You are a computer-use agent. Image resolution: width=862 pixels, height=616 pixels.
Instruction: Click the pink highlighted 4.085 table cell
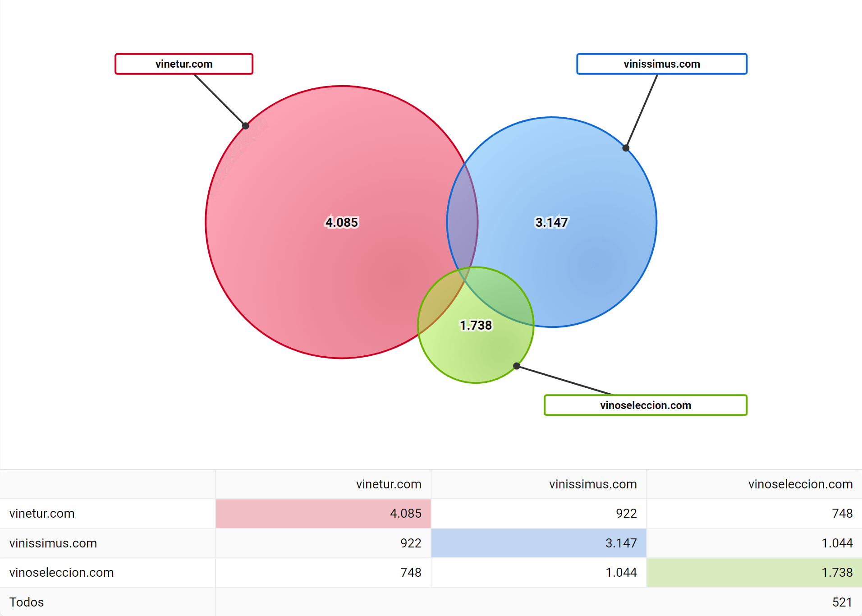pos(323,513)
